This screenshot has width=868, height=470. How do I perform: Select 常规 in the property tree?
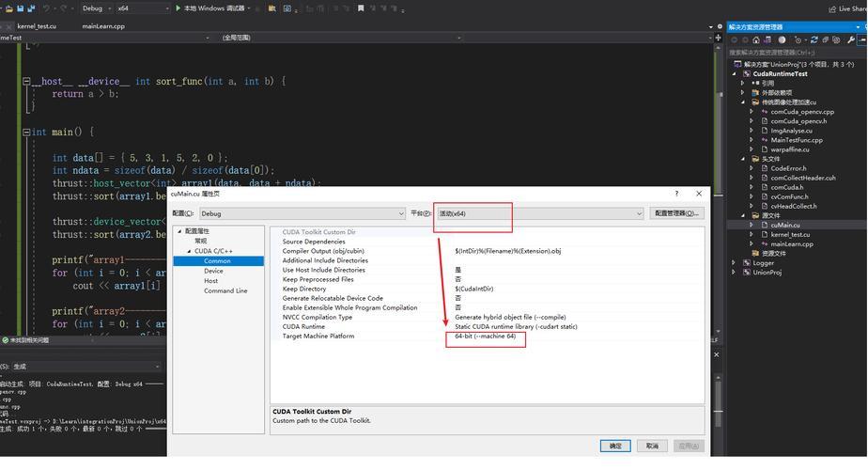click(201, 241)
